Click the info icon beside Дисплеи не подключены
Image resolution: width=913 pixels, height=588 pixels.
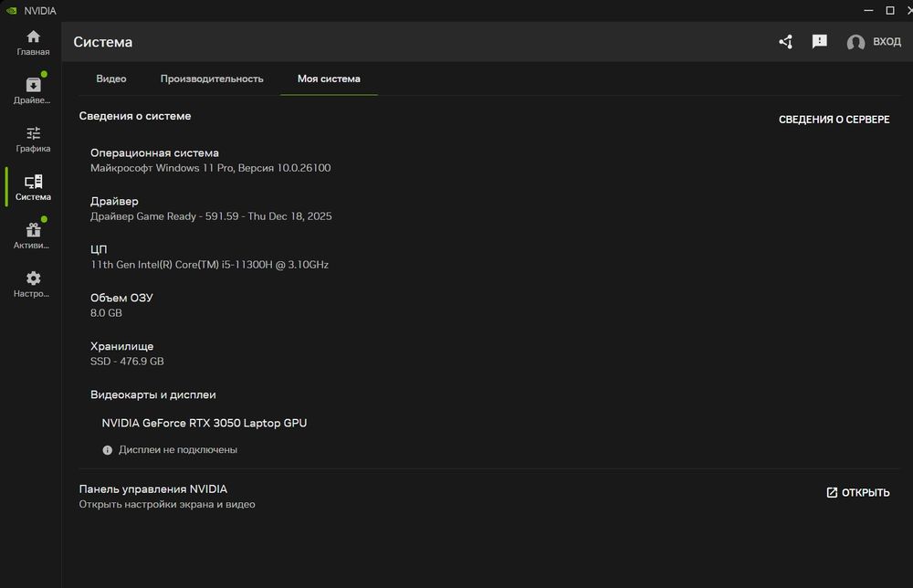pos(107,450)
